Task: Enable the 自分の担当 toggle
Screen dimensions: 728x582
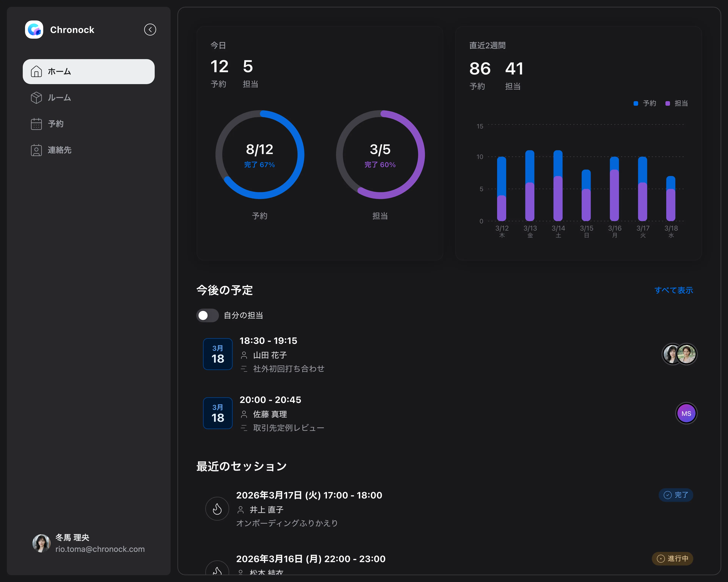Action: 207,315
